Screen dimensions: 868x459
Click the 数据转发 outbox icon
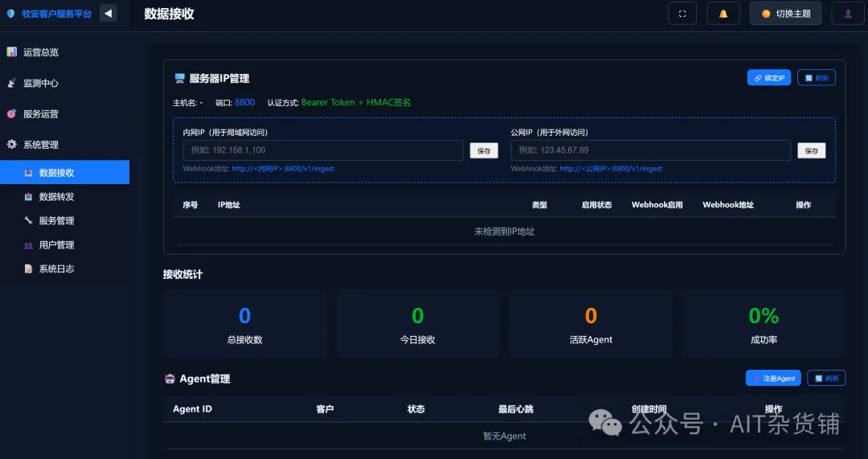[28, 197]
